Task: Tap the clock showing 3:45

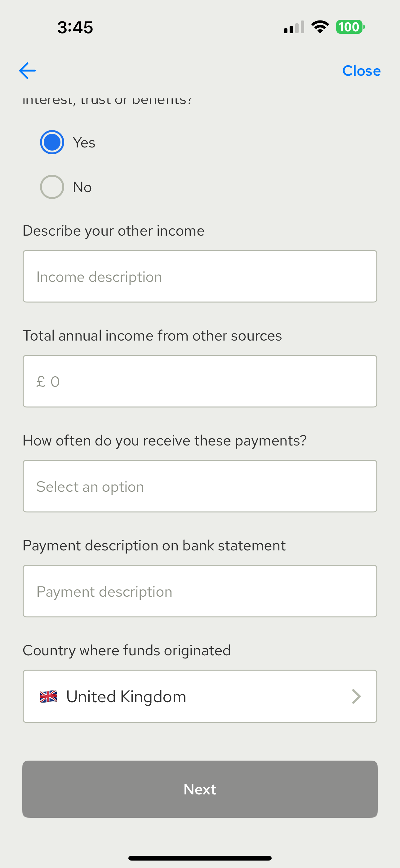Action: [75, 27]
